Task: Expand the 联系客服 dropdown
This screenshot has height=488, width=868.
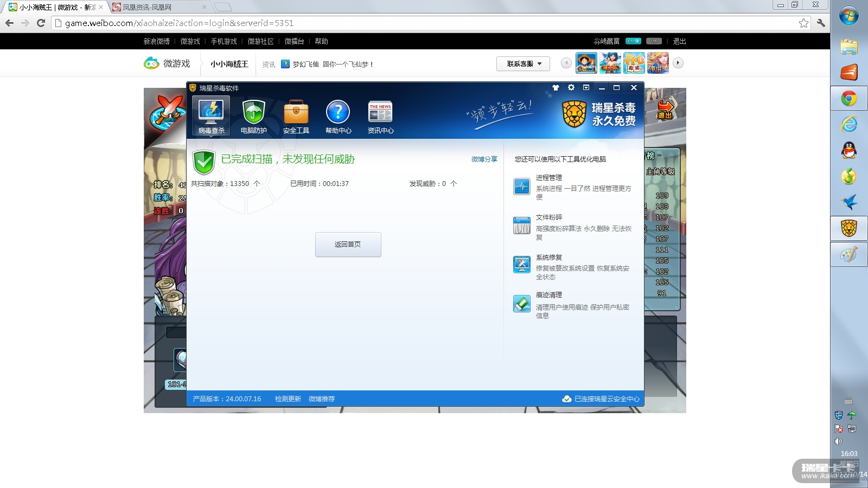Action: tap(523, 64)
